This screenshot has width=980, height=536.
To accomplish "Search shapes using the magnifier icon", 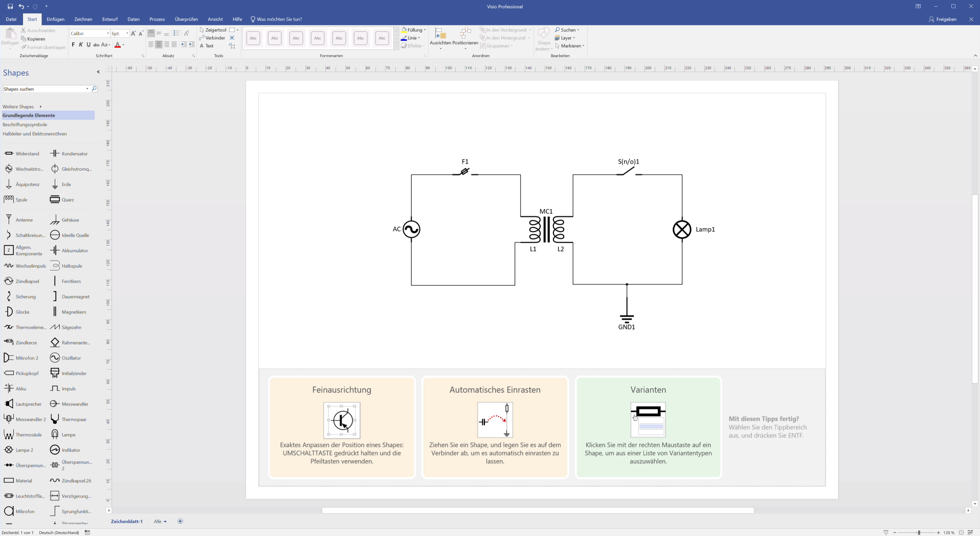I will click(x=94, y=89).
